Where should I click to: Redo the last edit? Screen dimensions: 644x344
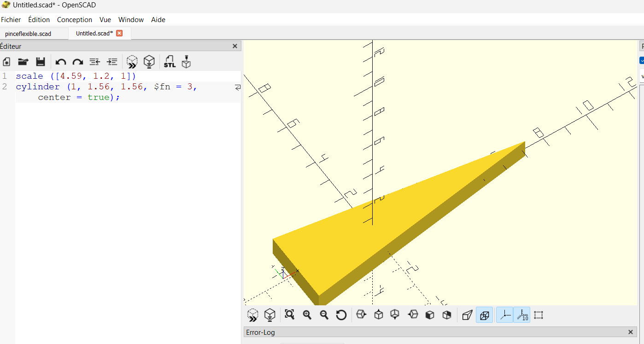(x=78, y=62)
